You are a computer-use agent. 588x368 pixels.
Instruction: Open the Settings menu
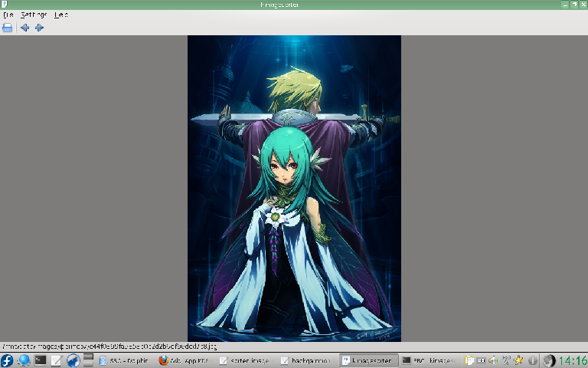(34, 15)
